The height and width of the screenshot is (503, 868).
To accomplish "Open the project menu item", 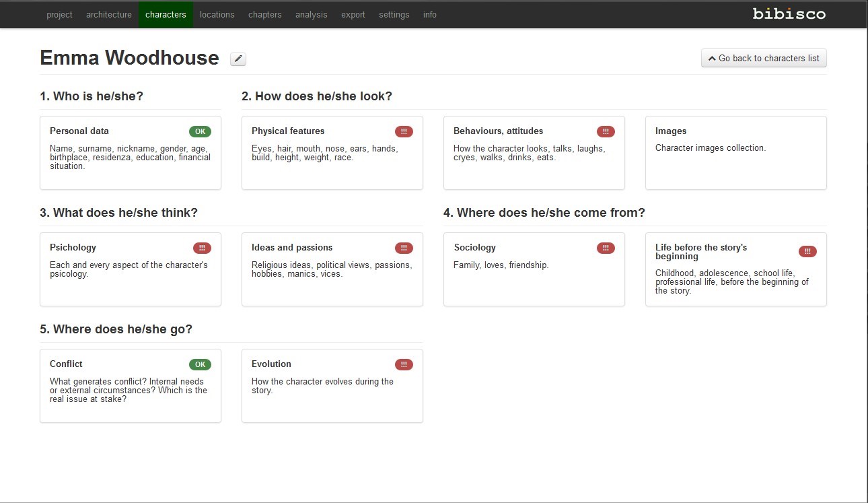I will click(59, 15).
